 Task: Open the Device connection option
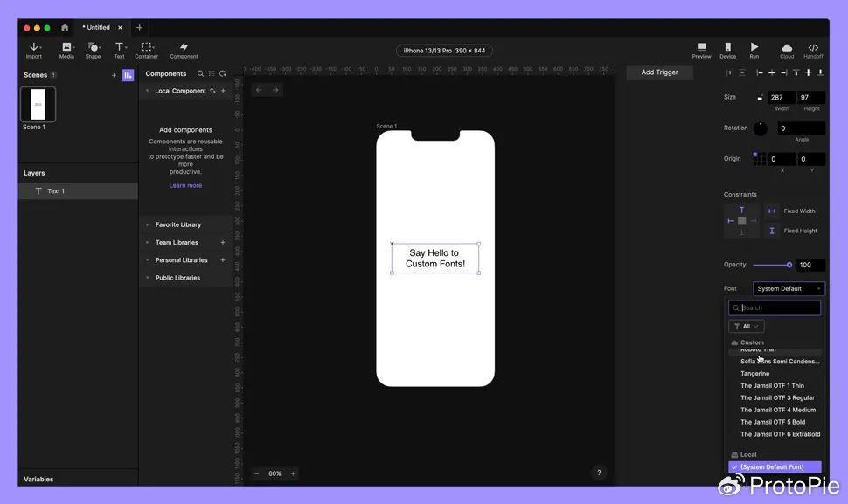click(x=728, y=51)
